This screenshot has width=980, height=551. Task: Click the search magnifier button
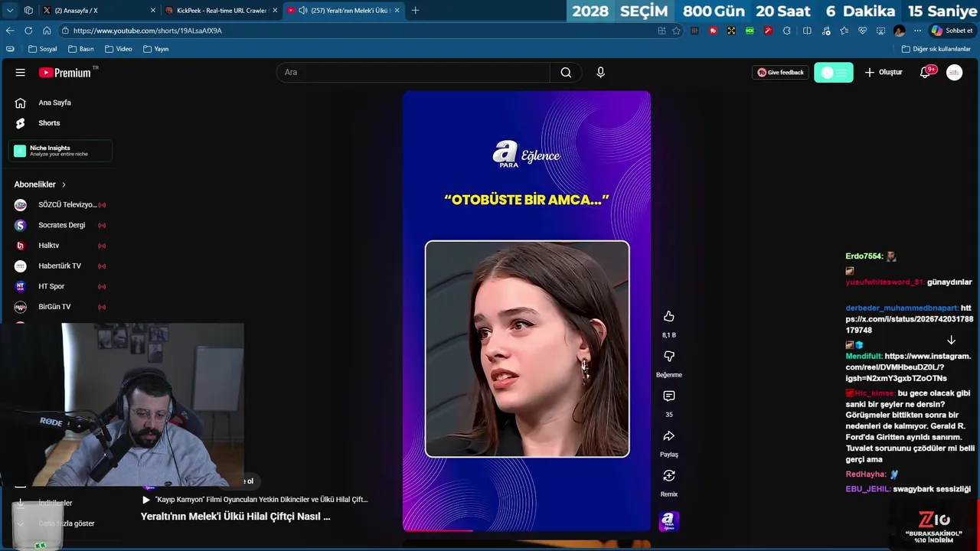(x=566, y=72)
